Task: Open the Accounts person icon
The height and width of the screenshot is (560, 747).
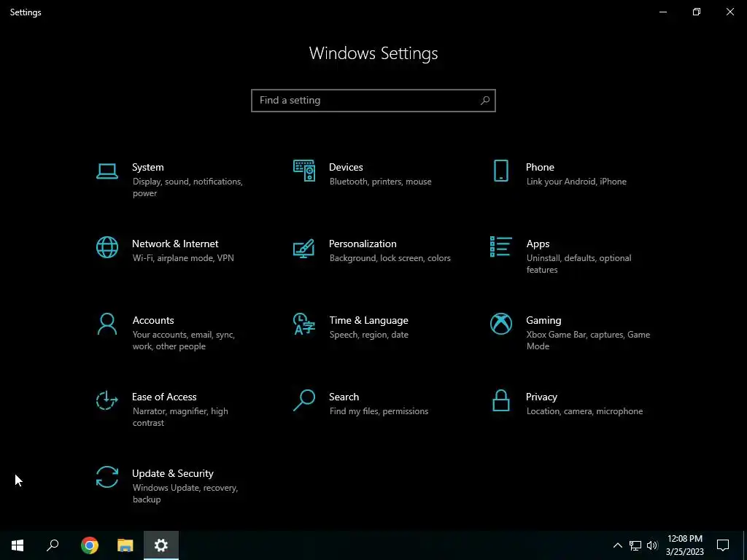Action: [x=107, y=324]
